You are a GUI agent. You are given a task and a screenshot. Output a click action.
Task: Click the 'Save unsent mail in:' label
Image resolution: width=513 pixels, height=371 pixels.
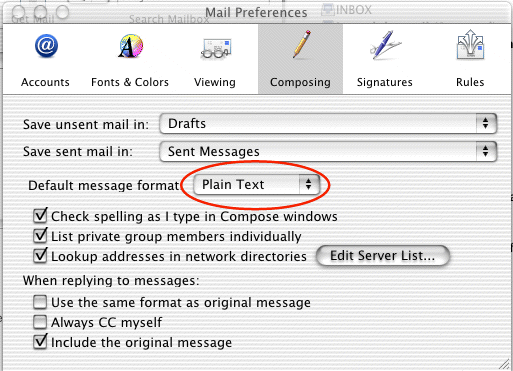pyautogui.click(x=86, y=124)
